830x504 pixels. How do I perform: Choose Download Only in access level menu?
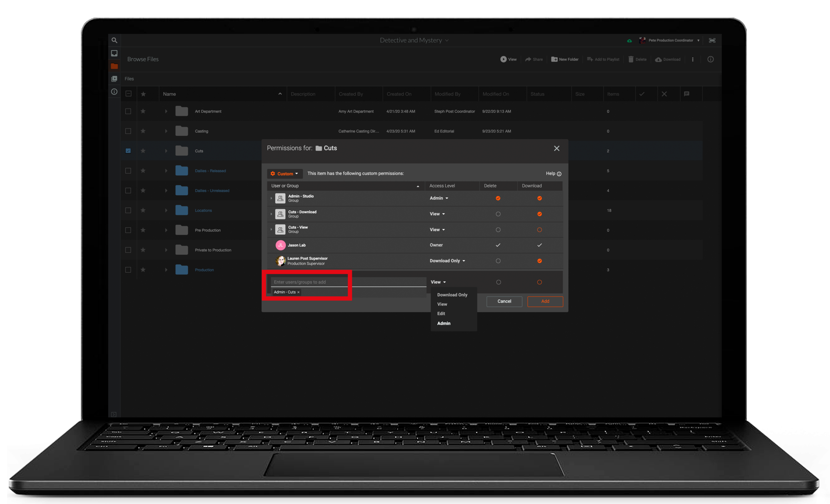[x=452, y=295]
